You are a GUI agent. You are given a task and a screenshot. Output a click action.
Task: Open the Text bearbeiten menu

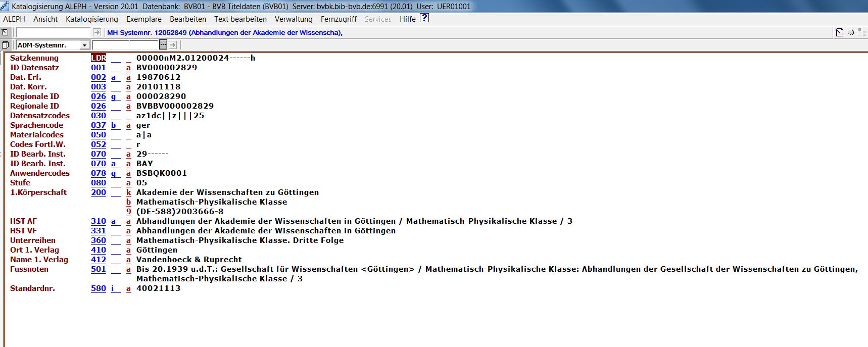click(240, 19)
